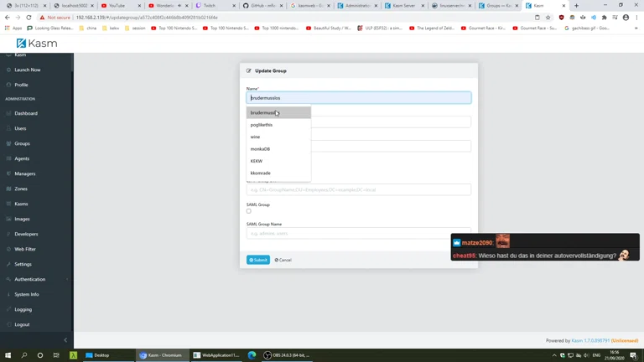Open the Apps bookmarks shortcut
Screen dimensions: 644x362
(13, 28)
